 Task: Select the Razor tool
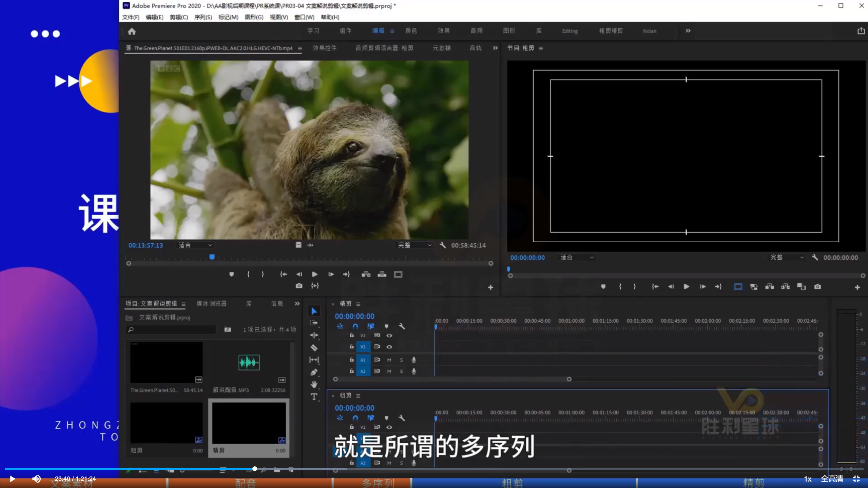[x=314, y=347]
